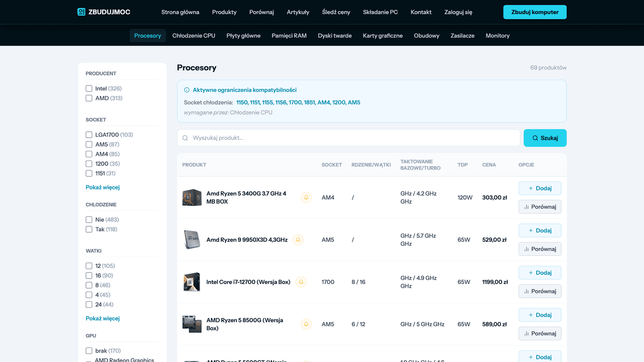Click the price alert bell for Ryzen 9 9950X3D
The image size is (644, 362).
(298, 240)
